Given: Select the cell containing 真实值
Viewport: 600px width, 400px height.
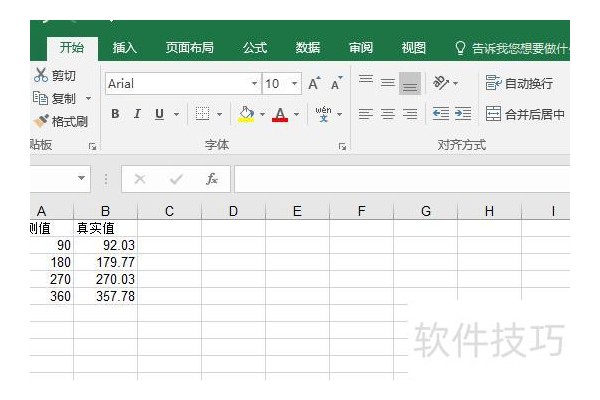Looking at the screenshot, I should pos(105,228).
